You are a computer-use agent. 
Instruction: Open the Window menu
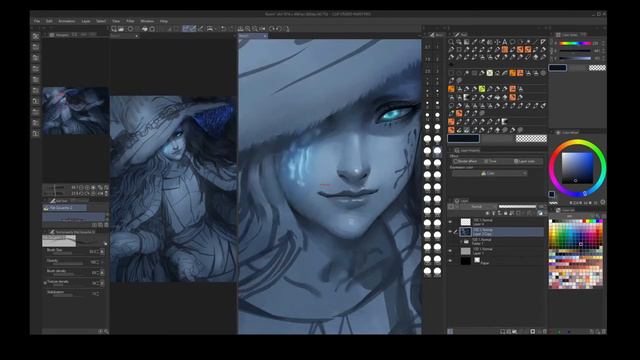(x=147, y=21)
